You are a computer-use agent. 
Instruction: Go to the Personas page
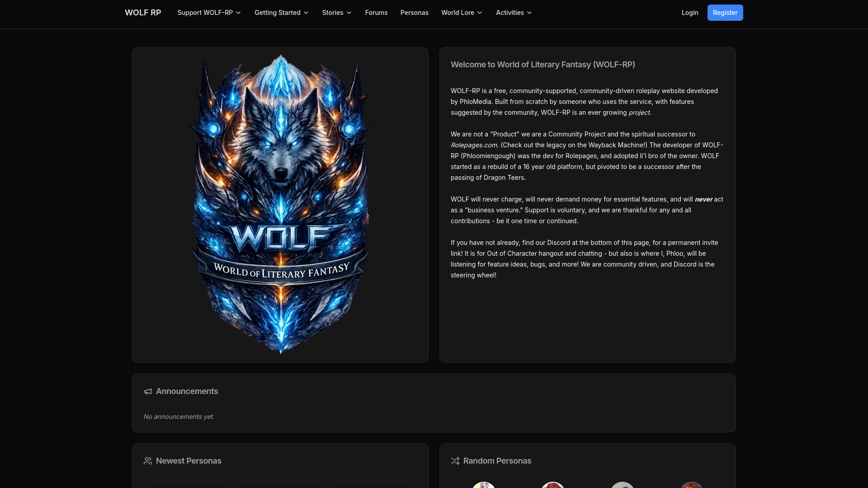pos(414,13)
